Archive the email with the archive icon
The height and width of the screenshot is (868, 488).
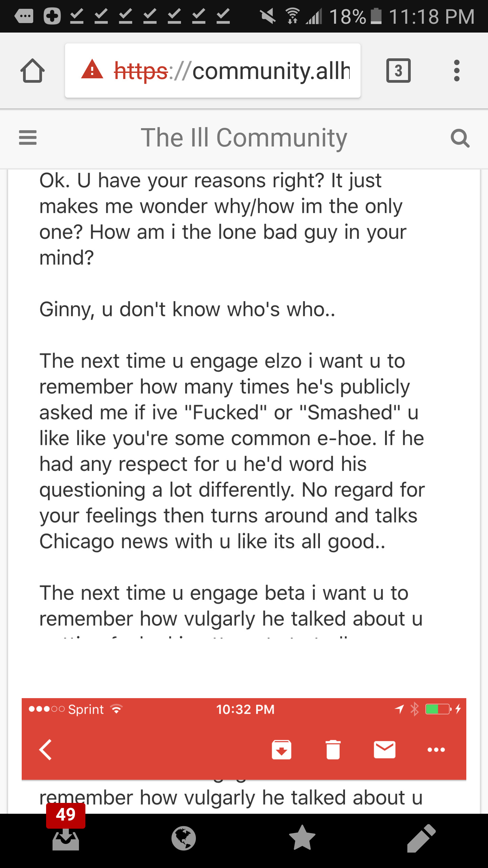coord(281,750)
